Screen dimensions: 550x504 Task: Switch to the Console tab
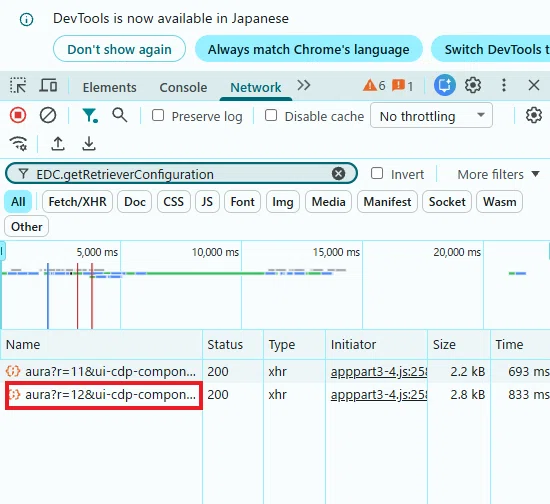click(x=183, y=87)
